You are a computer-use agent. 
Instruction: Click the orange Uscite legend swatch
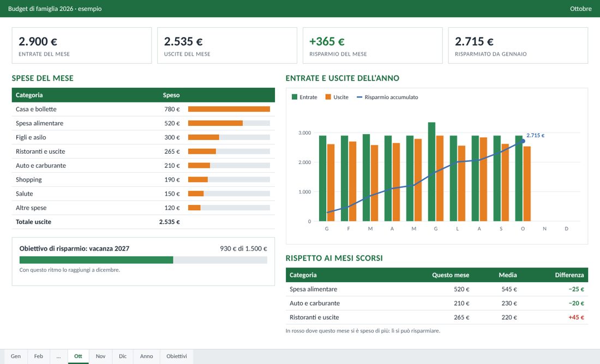[328, 97]
